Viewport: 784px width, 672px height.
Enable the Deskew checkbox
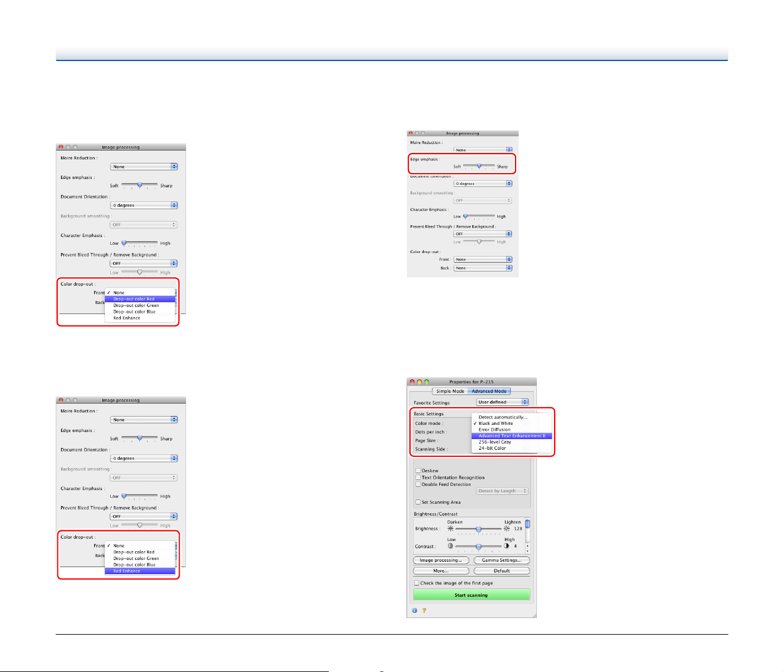(x=418, y=471)
